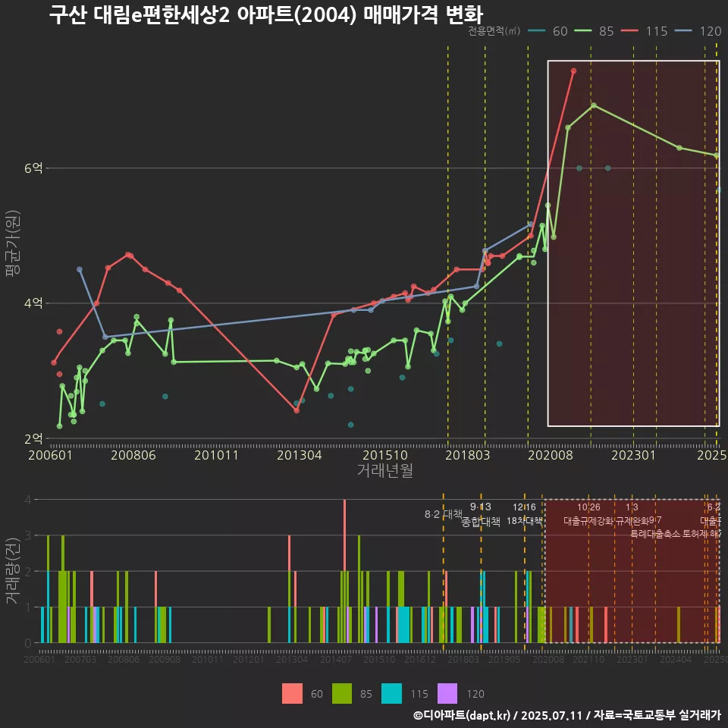Image resolution: width=728 pixels, height=728 pixels.
Task: Click the '18차대책' annotation under 12·16
Action: 524,521
